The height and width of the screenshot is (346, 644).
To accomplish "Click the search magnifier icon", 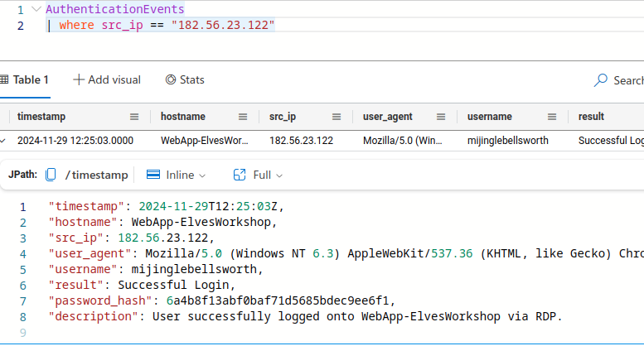I will pyautogui.click(x=601, y=80).
